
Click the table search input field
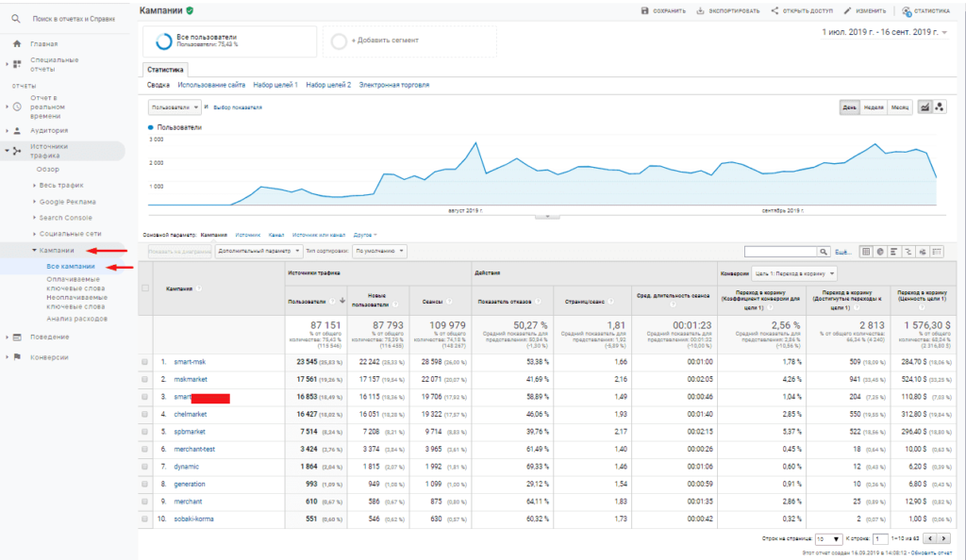pyautogui.click(x=779, y=252)
